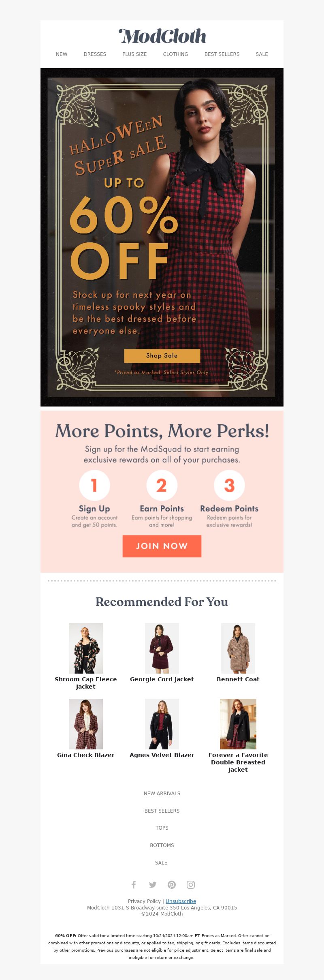
Task: Open the Instagram camera icon
Action: point(191,884)
